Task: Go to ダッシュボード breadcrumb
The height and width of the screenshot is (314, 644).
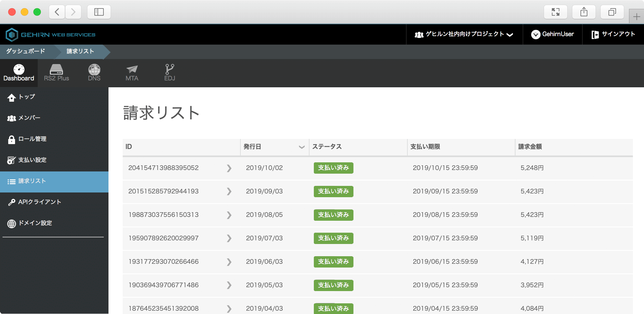Action: click(x=26, y=51)
